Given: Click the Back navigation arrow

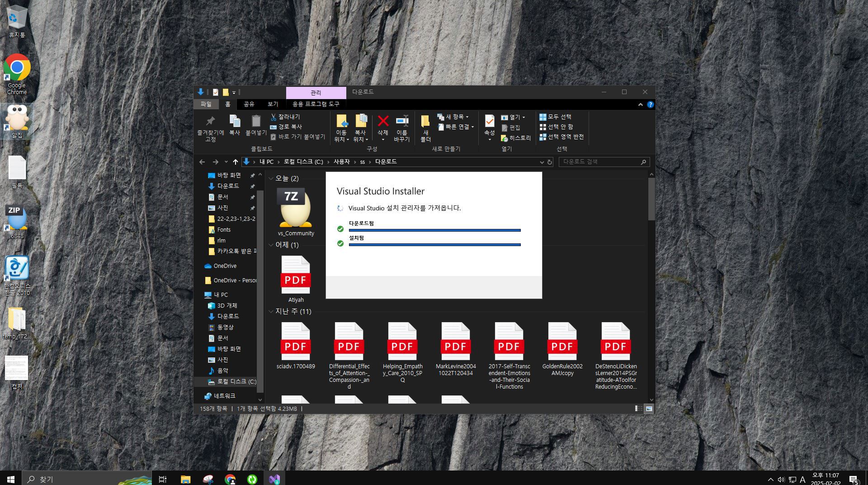Looking at the screenshot, I should [x=202, y=162].
